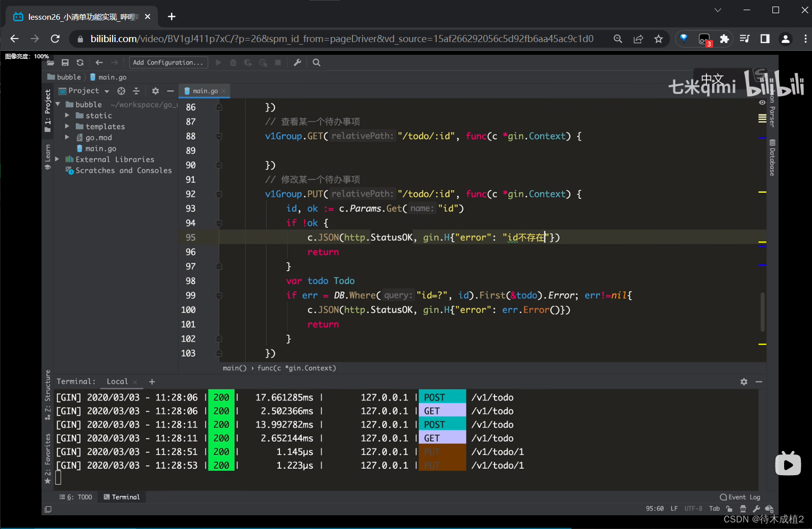812x529 pixels.
Task: Toggle fold marker on line 92
Action: (x=219, y=194)
